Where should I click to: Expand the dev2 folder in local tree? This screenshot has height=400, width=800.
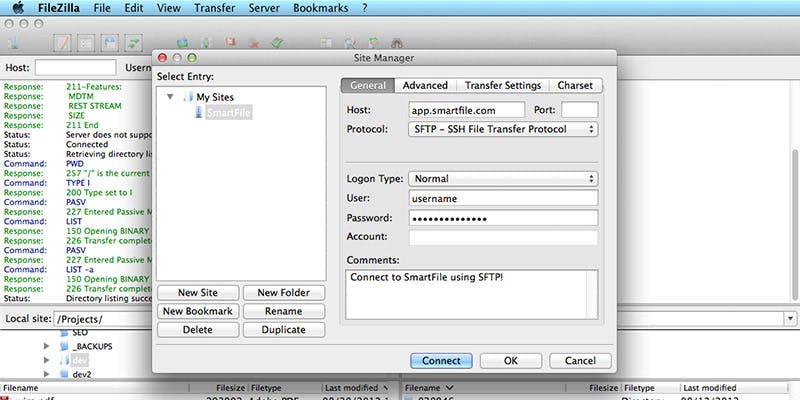[x=46, y=374]
